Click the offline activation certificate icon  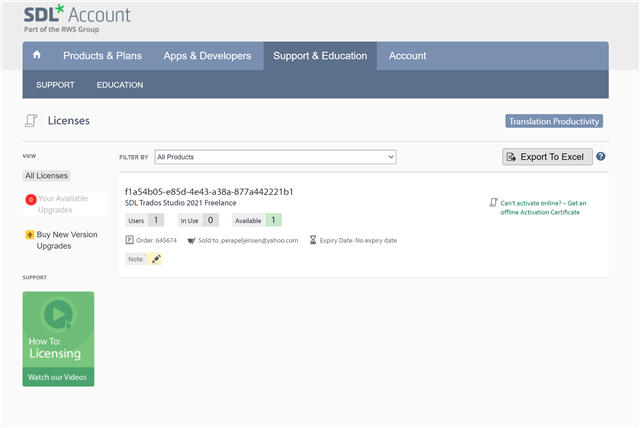(x=493, y=203)
